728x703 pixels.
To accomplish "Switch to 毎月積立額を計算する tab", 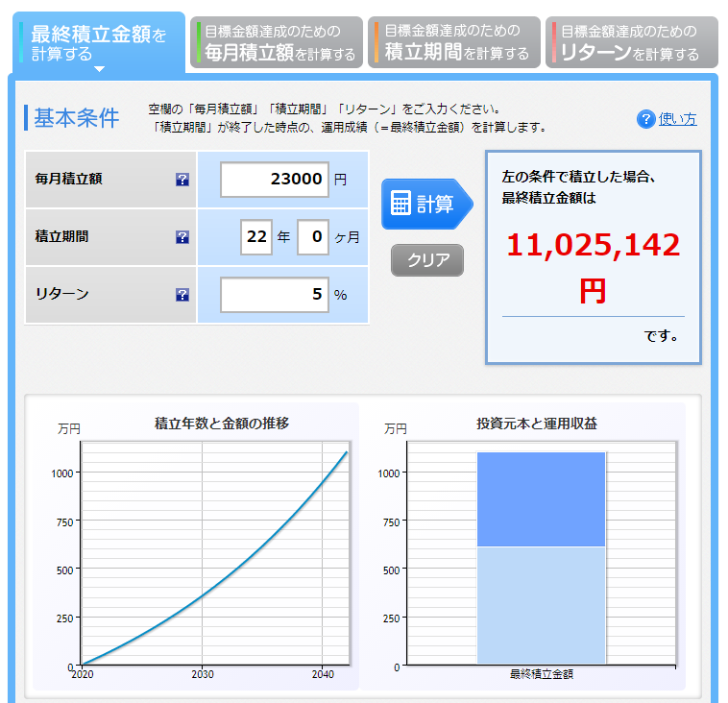I will click(277, 42).
